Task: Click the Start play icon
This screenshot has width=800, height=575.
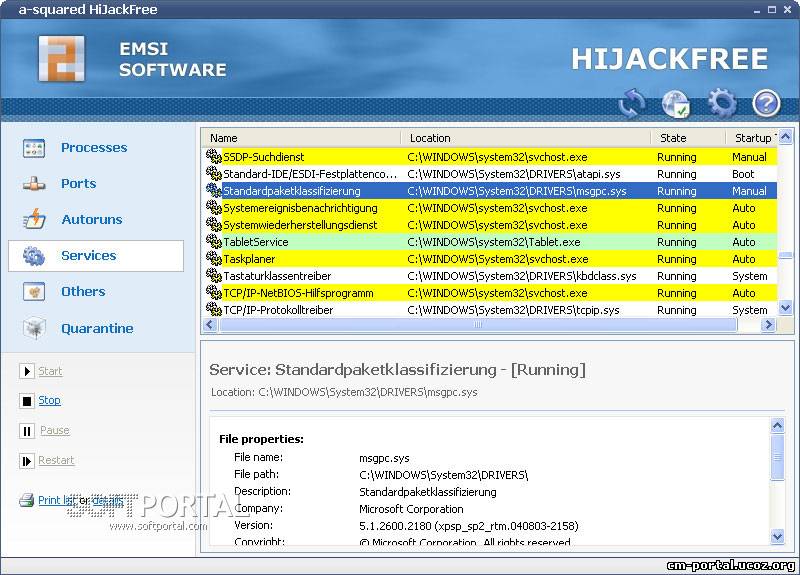Action: [x=27, y=371]
